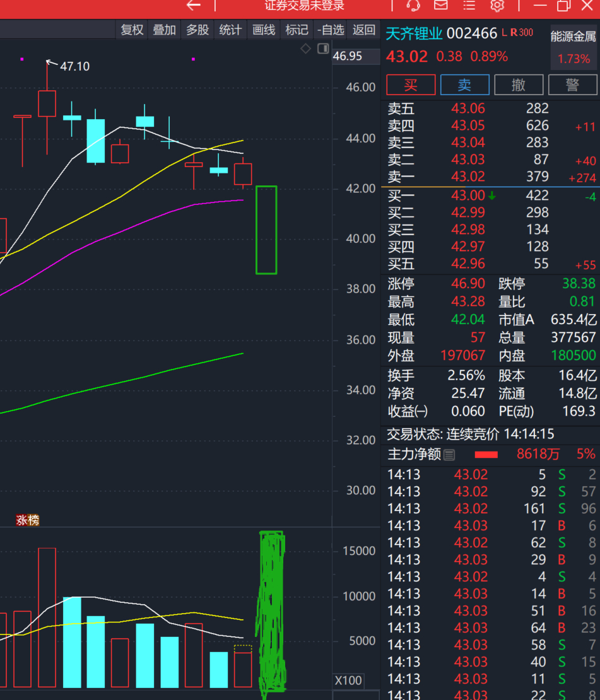Screen dimensions: 600x700
Task: Click 跌停 limit-down price 38.38
Action: pos(579,284)
